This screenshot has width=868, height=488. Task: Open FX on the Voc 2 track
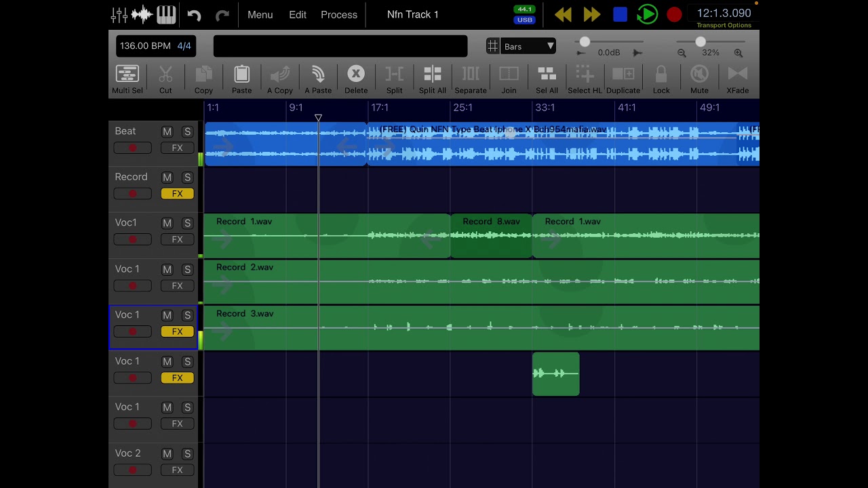click(x=177, y=470)
